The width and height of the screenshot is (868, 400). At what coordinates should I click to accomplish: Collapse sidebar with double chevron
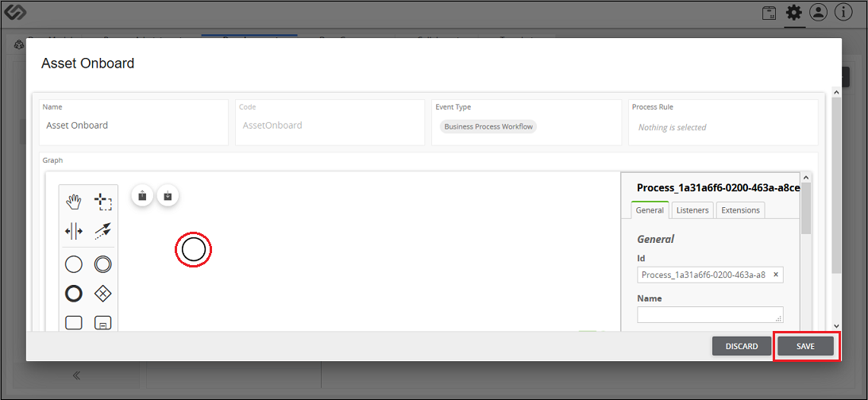click(x=76, y=375)
